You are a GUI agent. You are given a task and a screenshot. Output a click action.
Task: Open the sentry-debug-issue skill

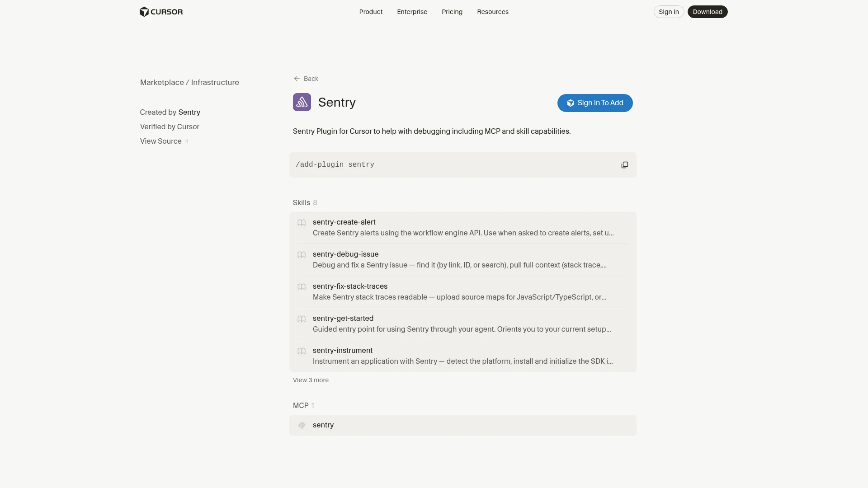point(463,260)
